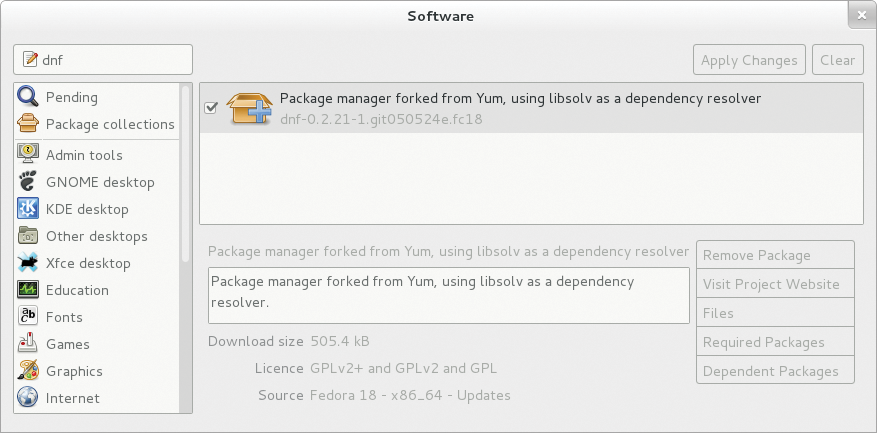Screen dimensions: 877x433
Task: Click the package description text box
Action: 449,295
